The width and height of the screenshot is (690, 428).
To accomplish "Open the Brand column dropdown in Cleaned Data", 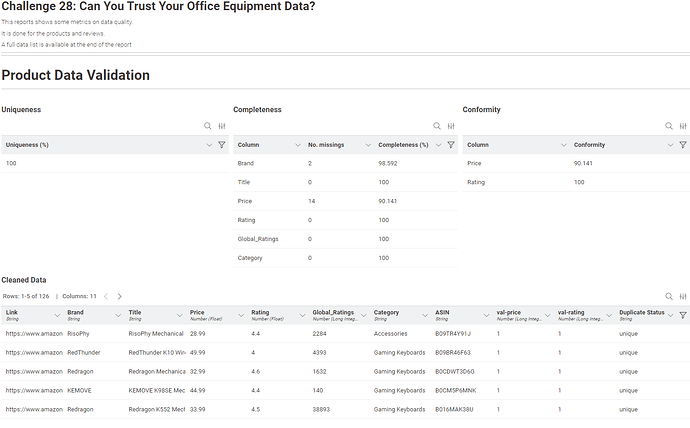I will 120,314.
